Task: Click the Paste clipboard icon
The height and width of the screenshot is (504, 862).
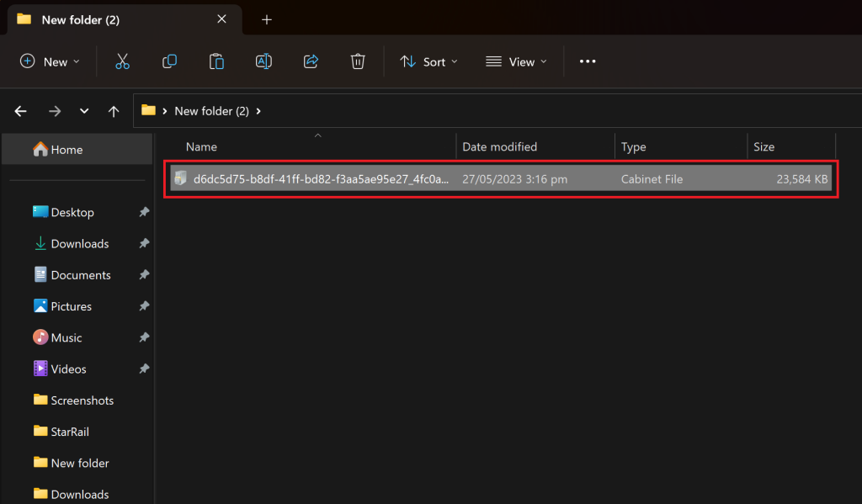Action: [x=216, y=61]
